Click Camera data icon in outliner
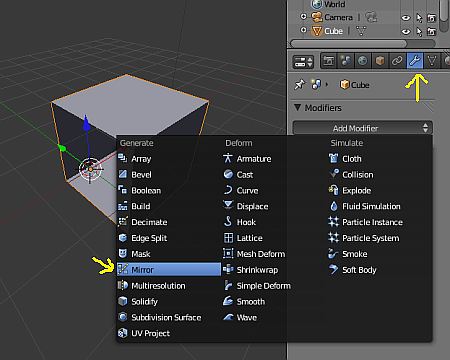The height and width of the screenshot is (360, 450). point(371,17)
